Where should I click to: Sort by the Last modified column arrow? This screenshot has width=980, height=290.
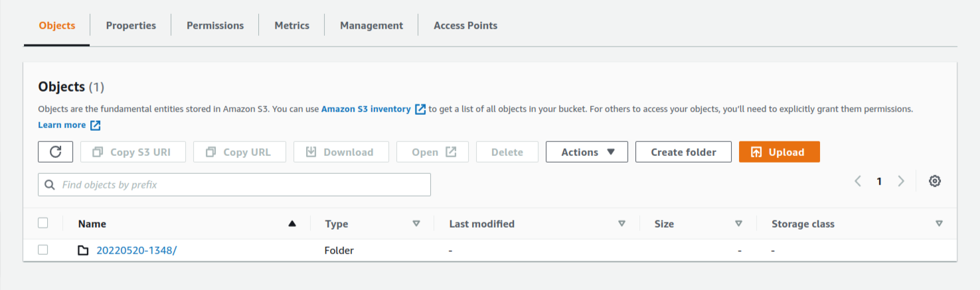[x=621, y=224]
